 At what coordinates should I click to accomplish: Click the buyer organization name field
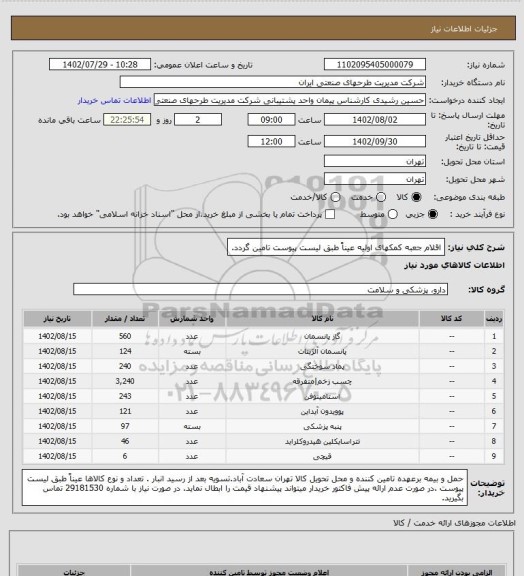coord(273,82)
